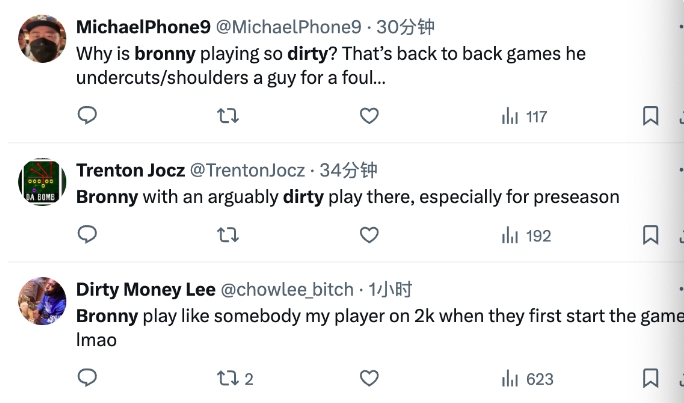This screenshot has width=684, height=403.
Task: Like Trenton Jocz's tweet
Action: click(369, 235)
